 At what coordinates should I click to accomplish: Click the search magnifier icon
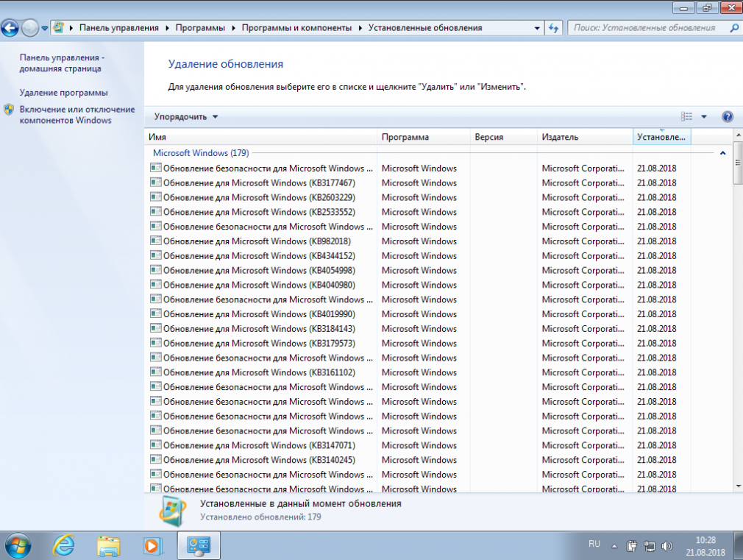(733, 28)
